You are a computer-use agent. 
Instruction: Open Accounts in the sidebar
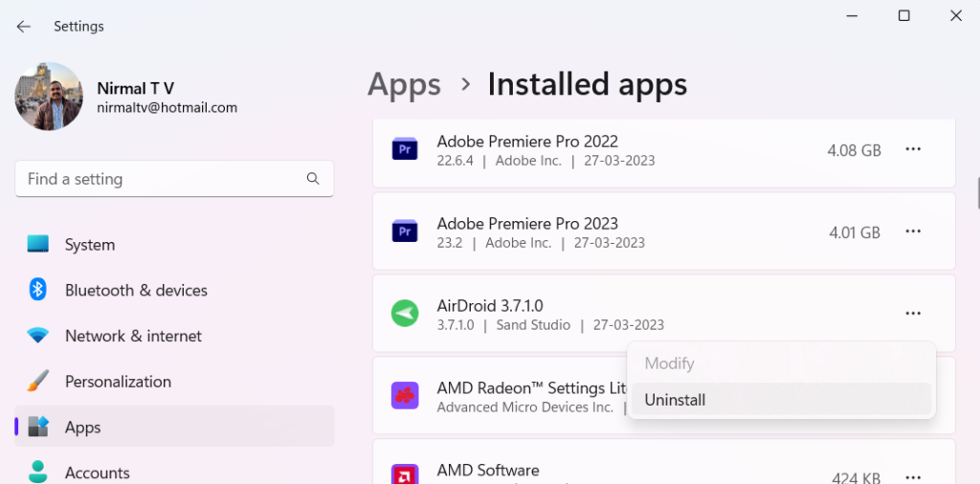pyautogui.click(x=98, y=473)
